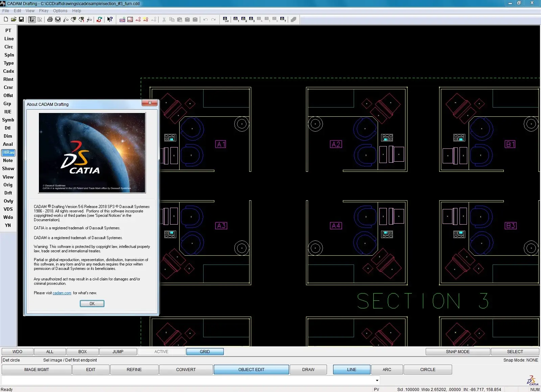Follow the cadam.com link

(x=62, y=293)
